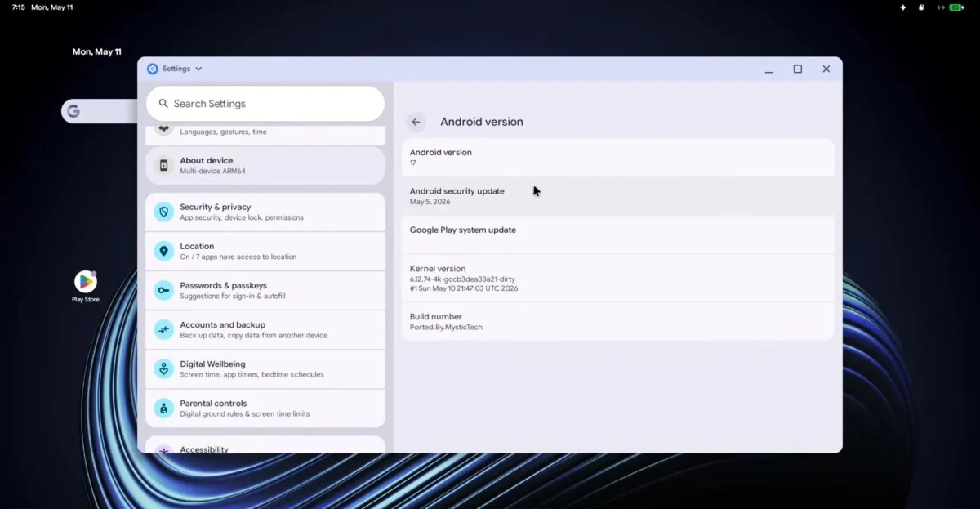980x509 pixels.
Task: Open Location settings
Action: tap(265, 251)
